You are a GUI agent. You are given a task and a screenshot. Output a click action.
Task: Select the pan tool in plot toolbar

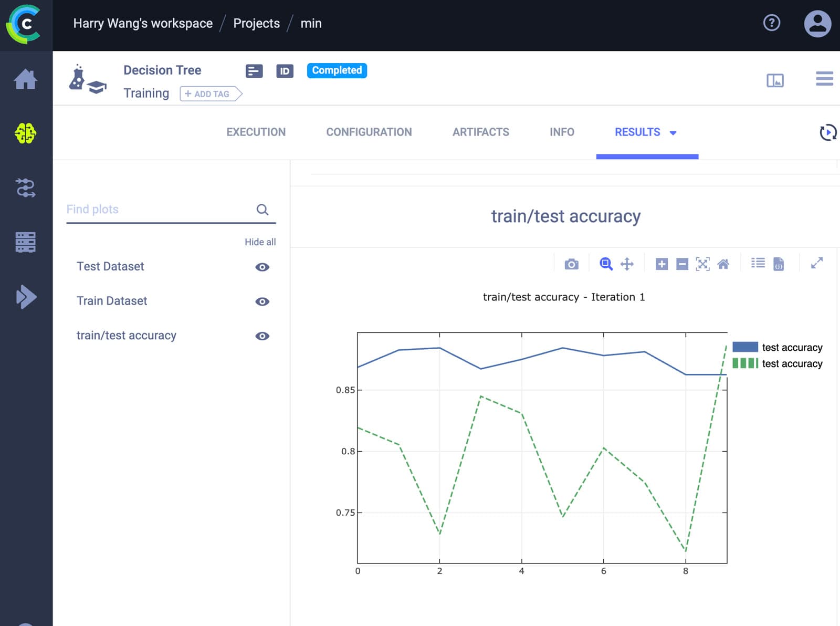click(627, 264)
